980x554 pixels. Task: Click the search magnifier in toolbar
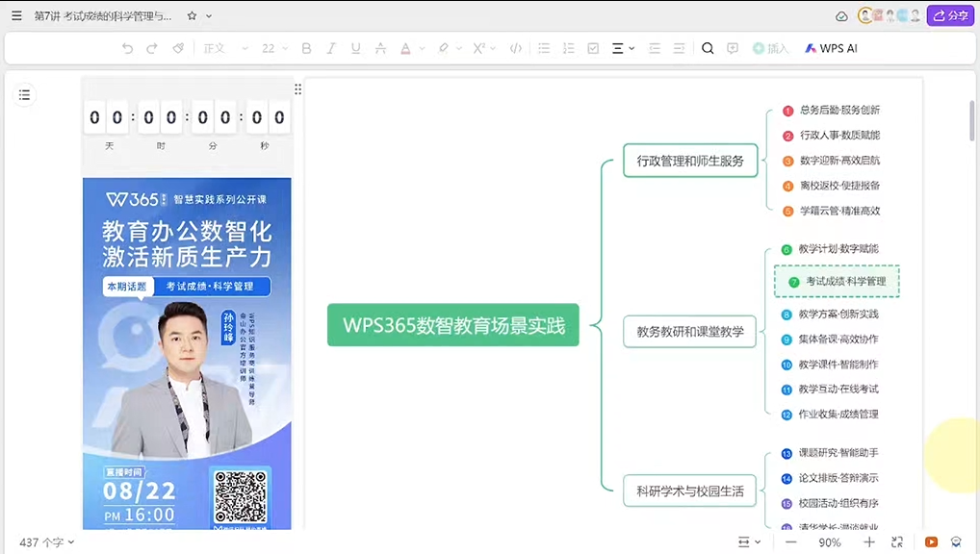click(708, 48)
